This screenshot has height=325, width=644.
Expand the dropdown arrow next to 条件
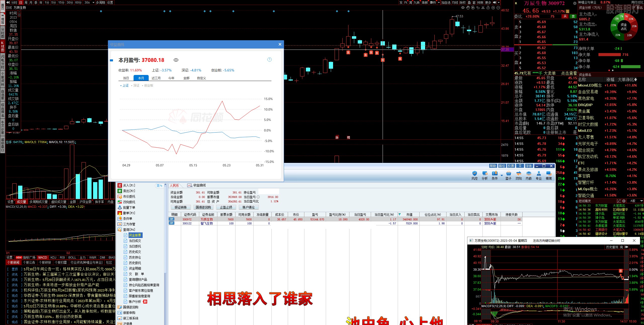point(502,175)
